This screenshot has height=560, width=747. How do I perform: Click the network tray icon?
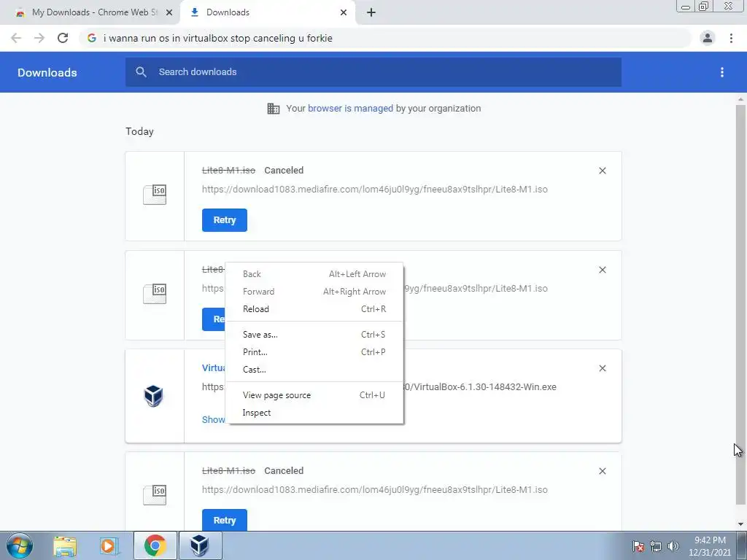656,546
